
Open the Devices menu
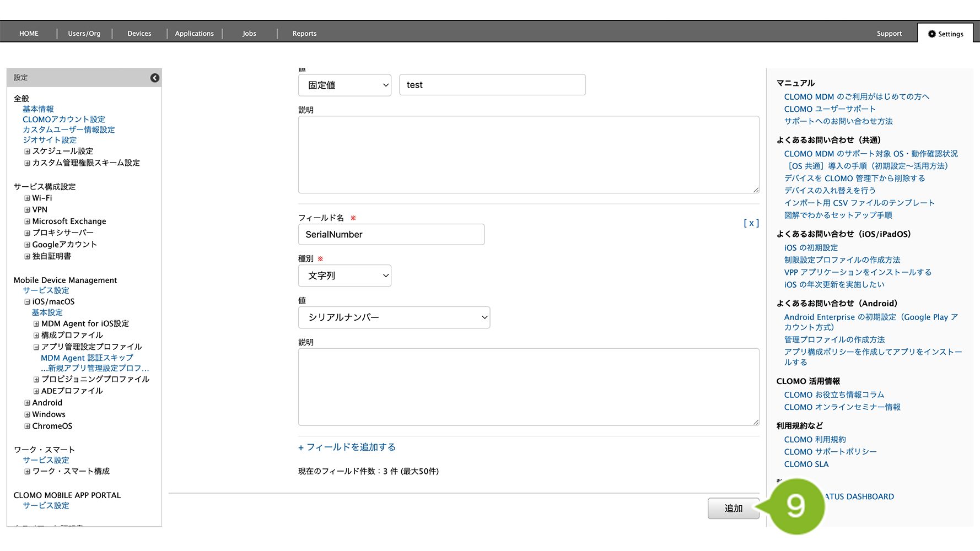(x=139, y=34)
